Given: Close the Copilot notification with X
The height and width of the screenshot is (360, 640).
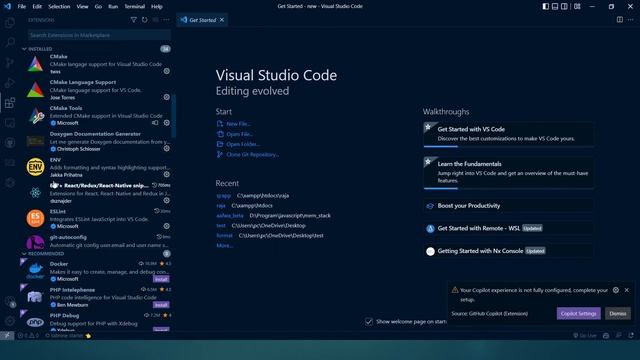Looking at the screenshot, I should pyautogui.click(x=627, y=290).
